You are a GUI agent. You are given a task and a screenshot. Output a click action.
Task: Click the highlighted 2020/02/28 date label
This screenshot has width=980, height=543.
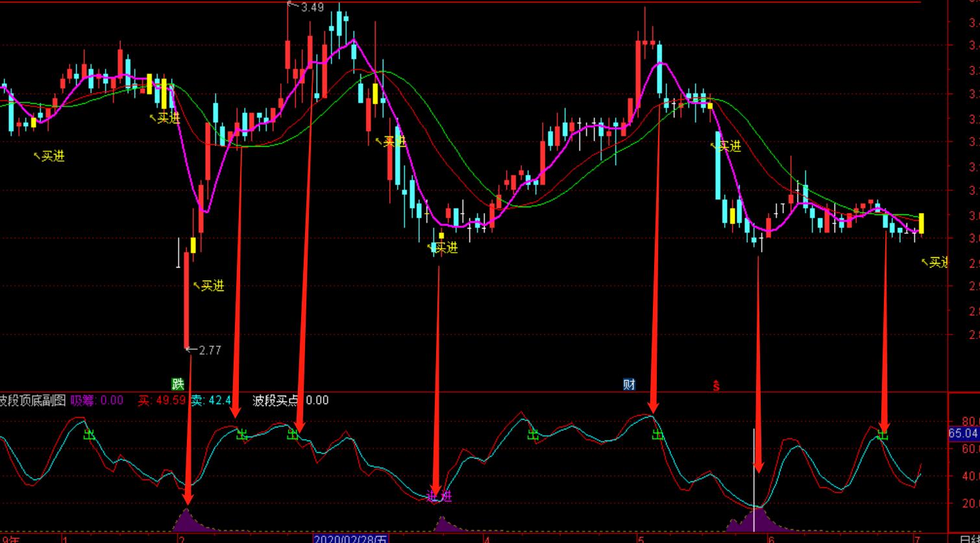(350, 538)
